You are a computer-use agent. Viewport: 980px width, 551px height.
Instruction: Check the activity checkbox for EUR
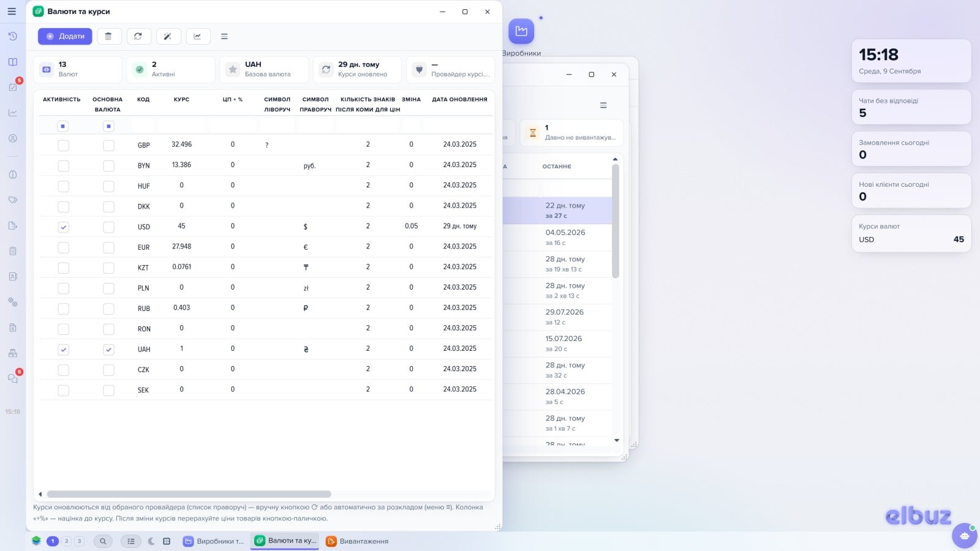[x=63, y=247]
